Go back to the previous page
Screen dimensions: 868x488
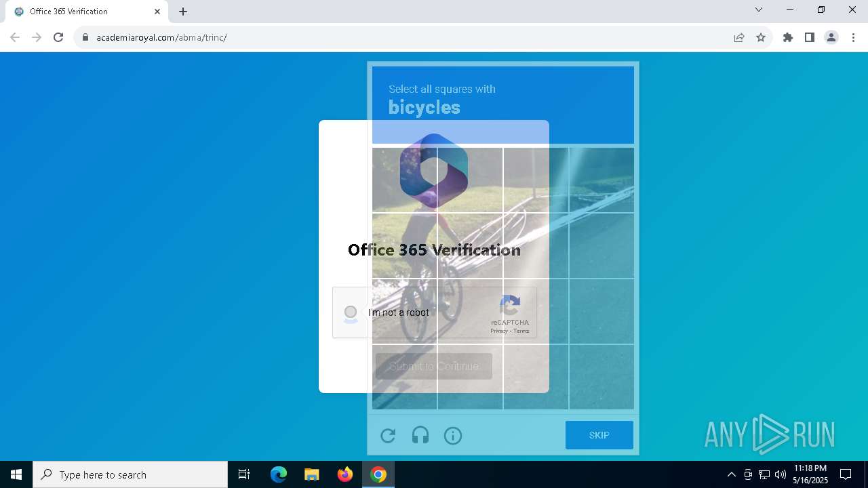coord(15,37)
